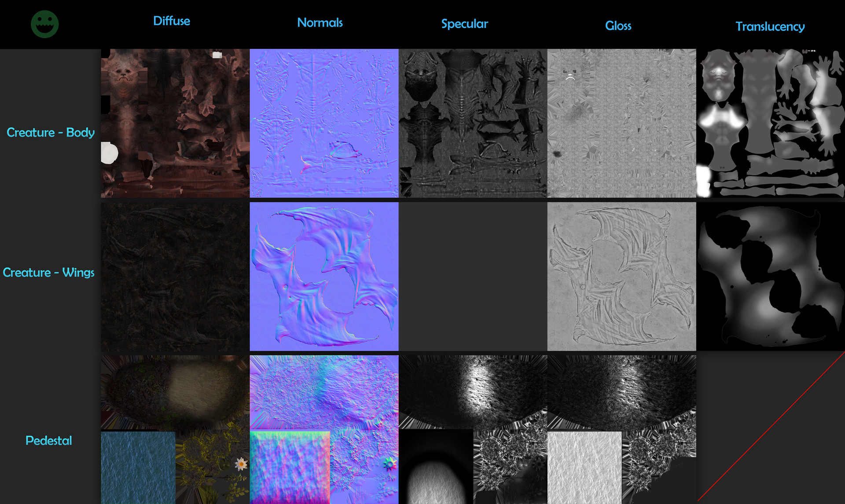Viewport: 845px width, 504px height.
Task: Click the green smiley face logo
Action: click(44, 24)
